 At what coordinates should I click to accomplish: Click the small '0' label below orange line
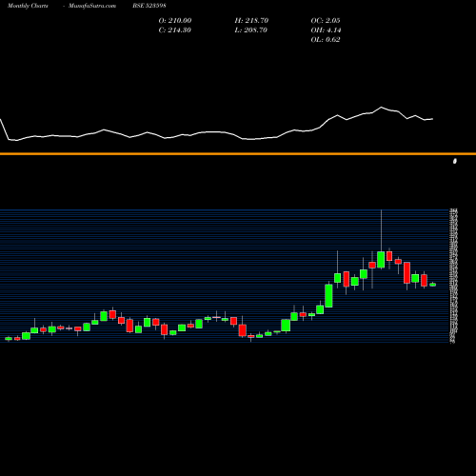(x=455, y=161)
